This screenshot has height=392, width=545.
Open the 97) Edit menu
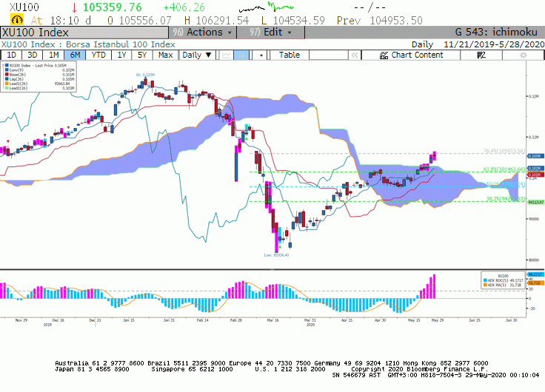(x=270, y=33)
